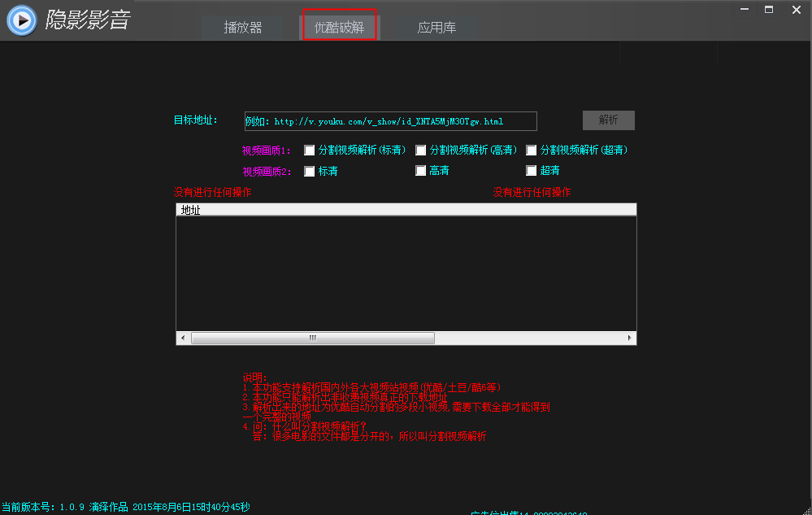Maximize the 隐影影音 window

(x=769, y=9)
